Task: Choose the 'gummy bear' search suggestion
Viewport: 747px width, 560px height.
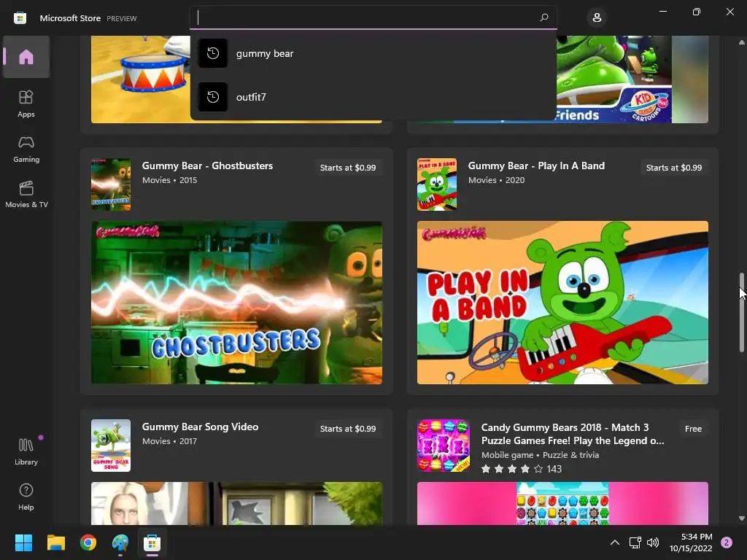Action: (x=373, y=53)
